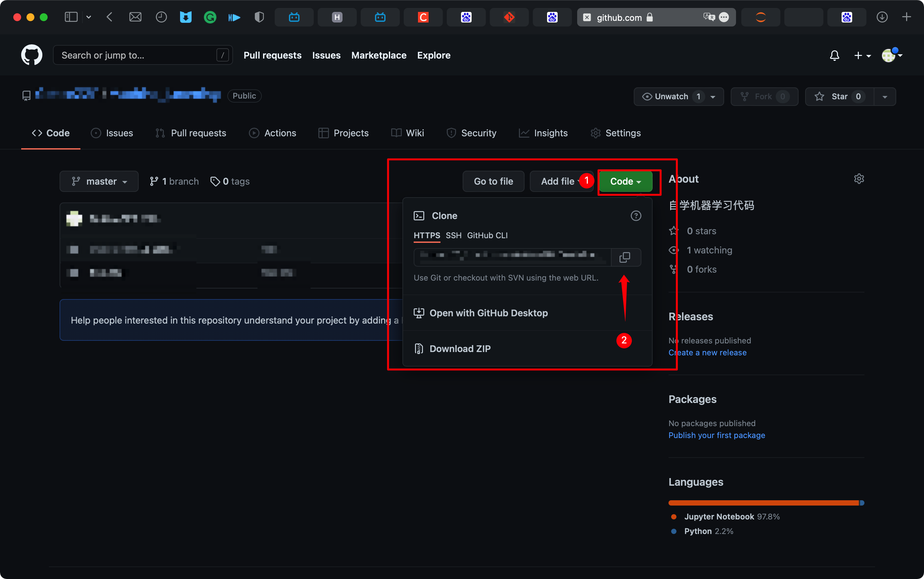This screenshot has width=924, height=579.
Task: Collapse the green Code dropdown
Action: (626, 181)
